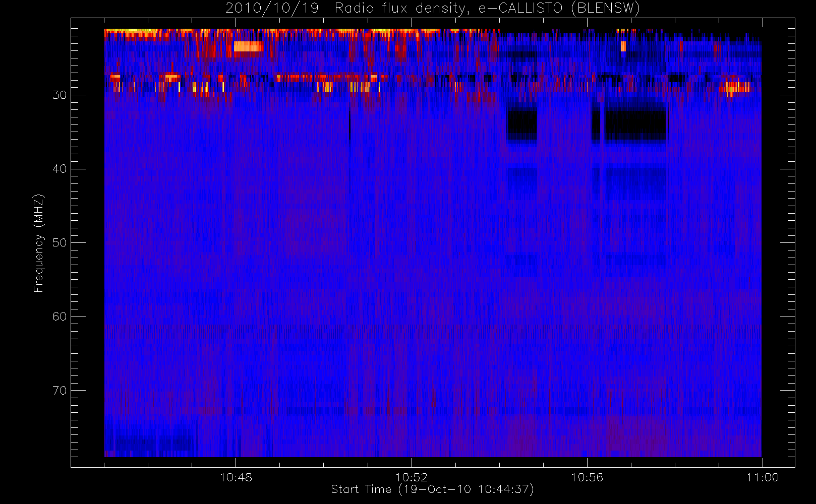
Task: Click the 50 MHz frequency tick label
Action: [60, 242]
